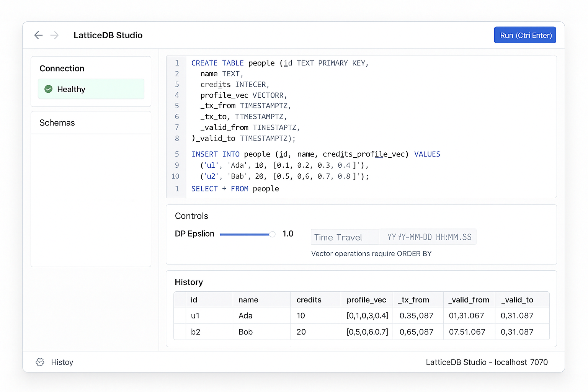Click the 'profile_vec VECTORR' editor line
This screenshot has height=392, width=588.
coord(243,95)
